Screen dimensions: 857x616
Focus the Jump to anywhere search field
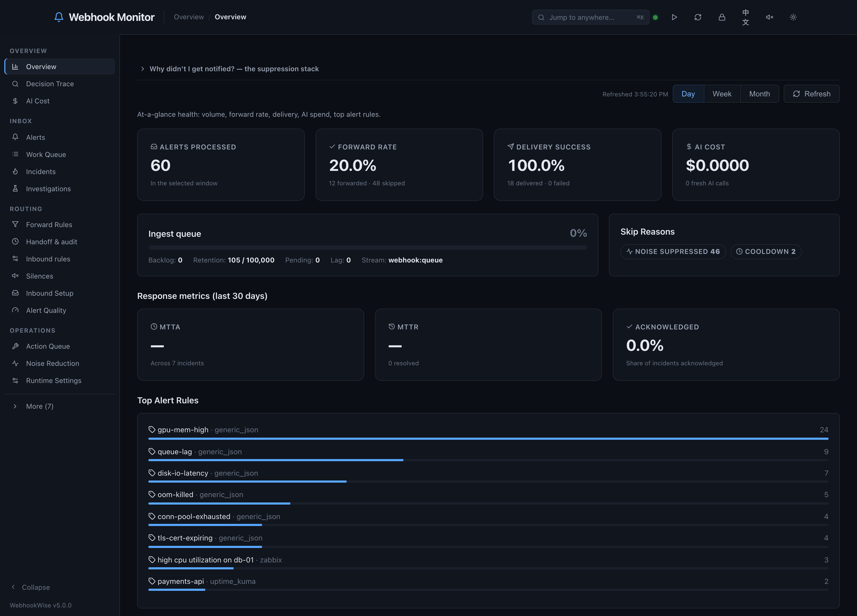tap(590, 17)
